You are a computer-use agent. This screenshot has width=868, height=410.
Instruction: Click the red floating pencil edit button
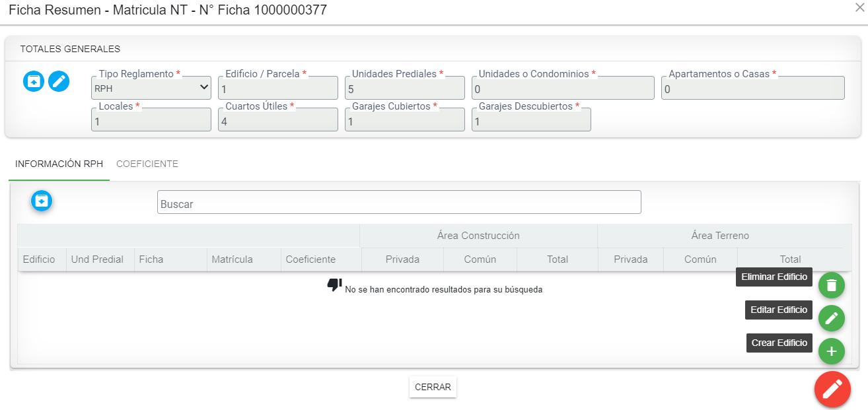[x=832, y=390]
